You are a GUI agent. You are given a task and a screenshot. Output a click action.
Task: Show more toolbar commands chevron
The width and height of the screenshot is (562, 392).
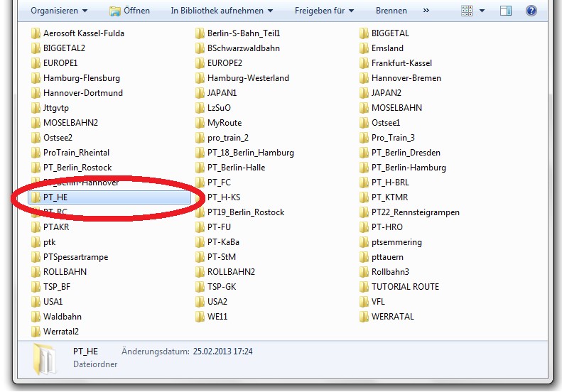point(426,11)
